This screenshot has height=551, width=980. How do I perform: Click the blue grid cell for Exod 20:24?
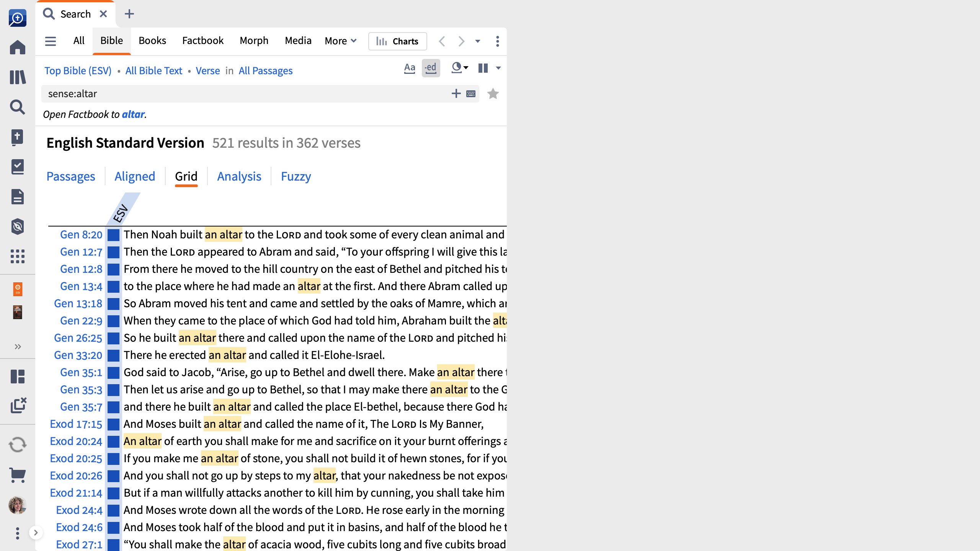113,442
